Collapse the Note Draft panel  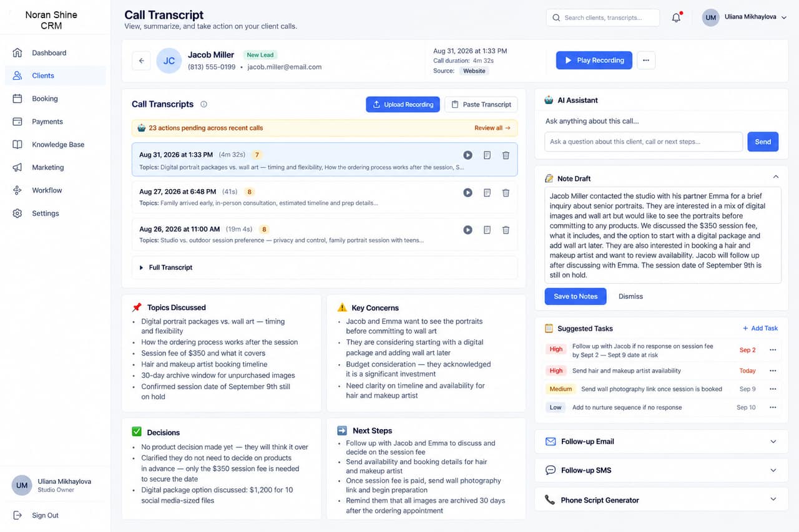(x=775, y=177)
